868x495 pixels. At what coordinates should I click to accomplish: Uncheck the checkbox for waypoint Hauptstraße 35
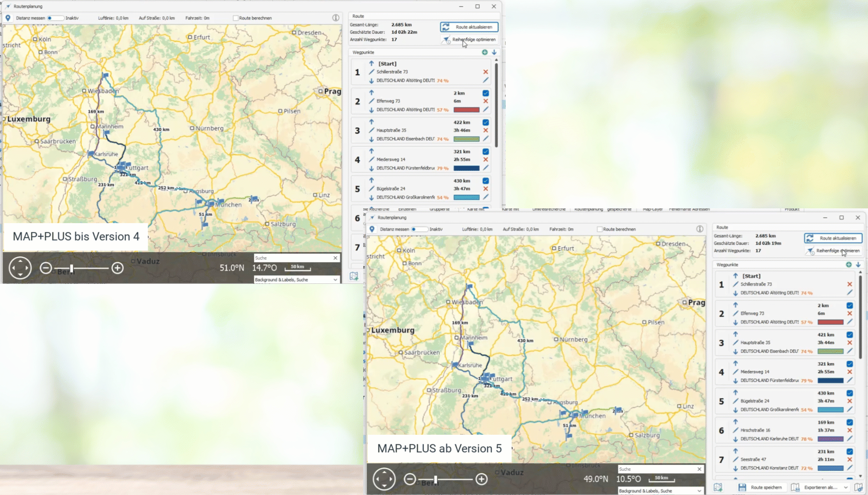point(485,122)
